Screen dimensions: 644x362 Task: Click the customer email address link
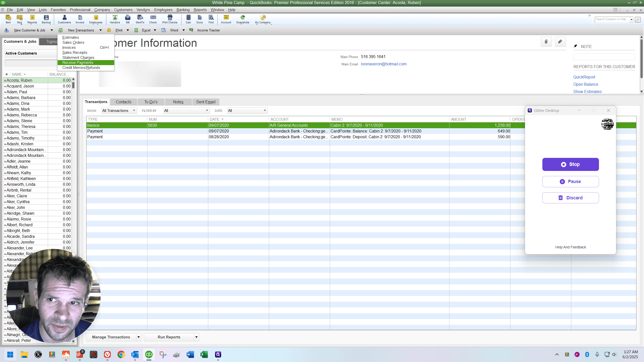384,64
